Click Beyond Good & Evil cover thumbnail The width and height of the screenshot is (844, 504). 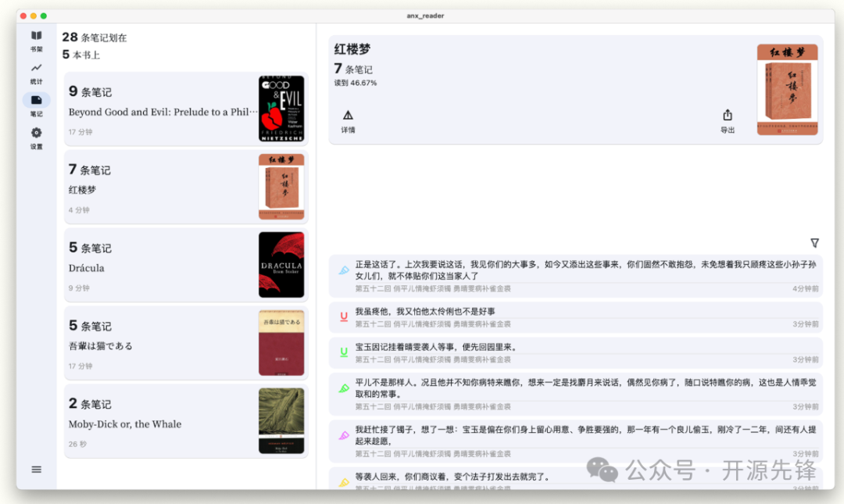(281, 109)
